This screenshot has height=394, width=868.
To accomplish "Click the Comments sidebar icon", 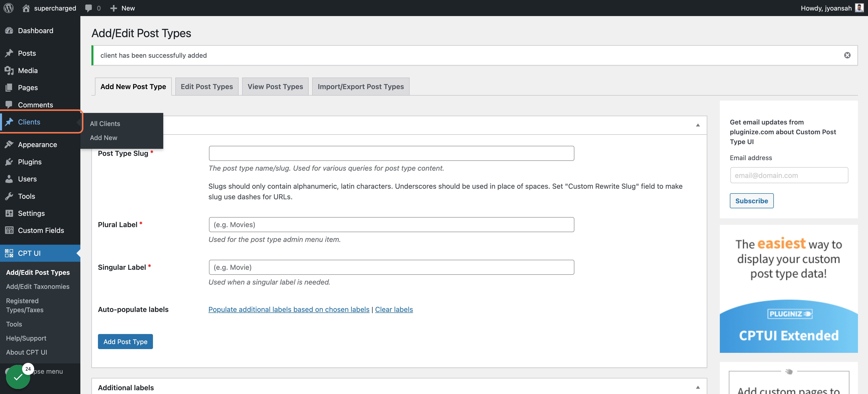I will (9, 105).
